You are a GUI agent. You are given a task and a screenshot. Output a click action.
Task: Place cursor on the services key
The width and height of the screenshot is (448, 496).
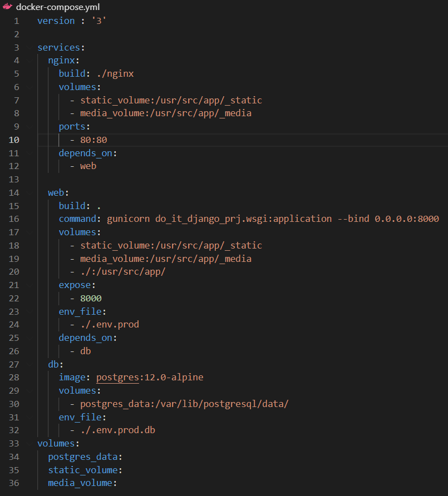coord(60,47)
